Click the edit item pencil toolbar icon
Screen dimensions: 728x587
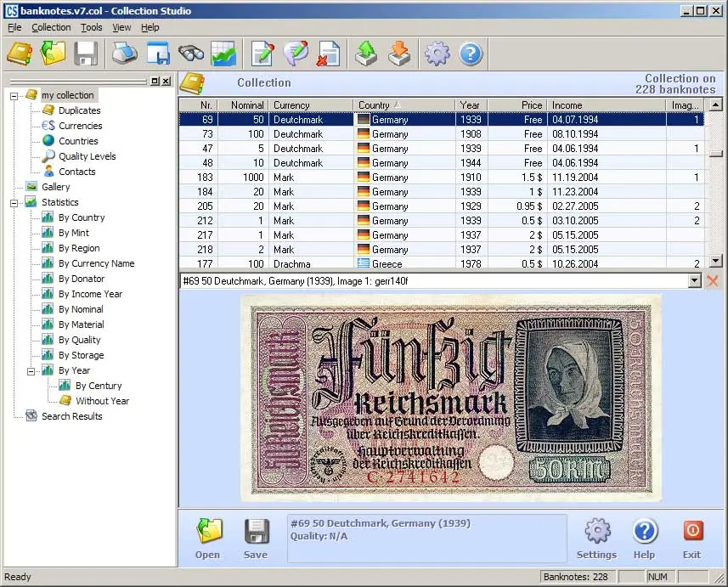(262, 54)
